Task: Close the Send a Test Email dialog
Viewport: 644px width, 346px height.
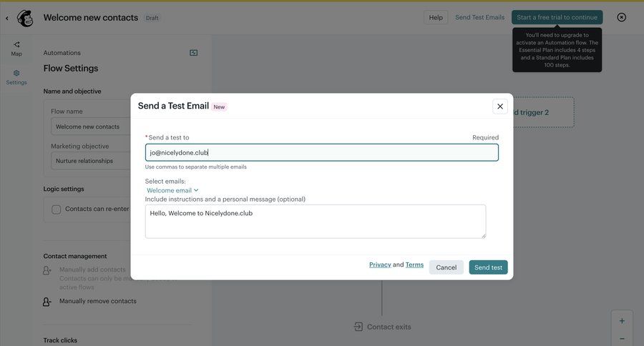Action: click(x=500, y=107)
